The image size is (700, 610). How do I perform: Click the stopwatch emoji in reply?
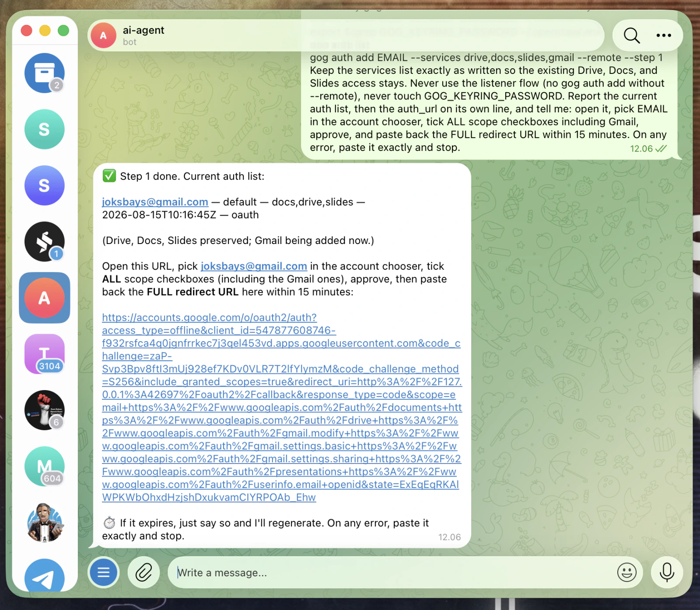click(x=109, y=523)
